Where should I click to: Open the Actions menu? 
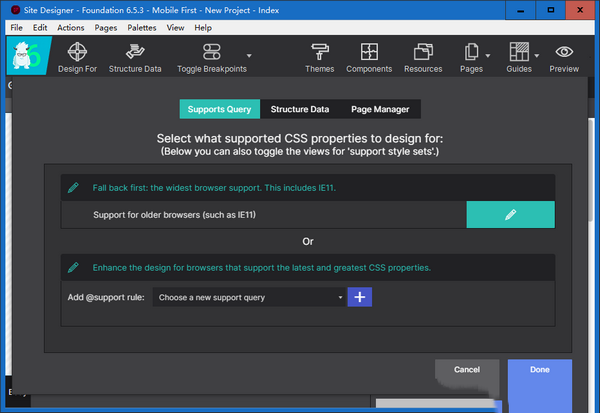[71, 28]
